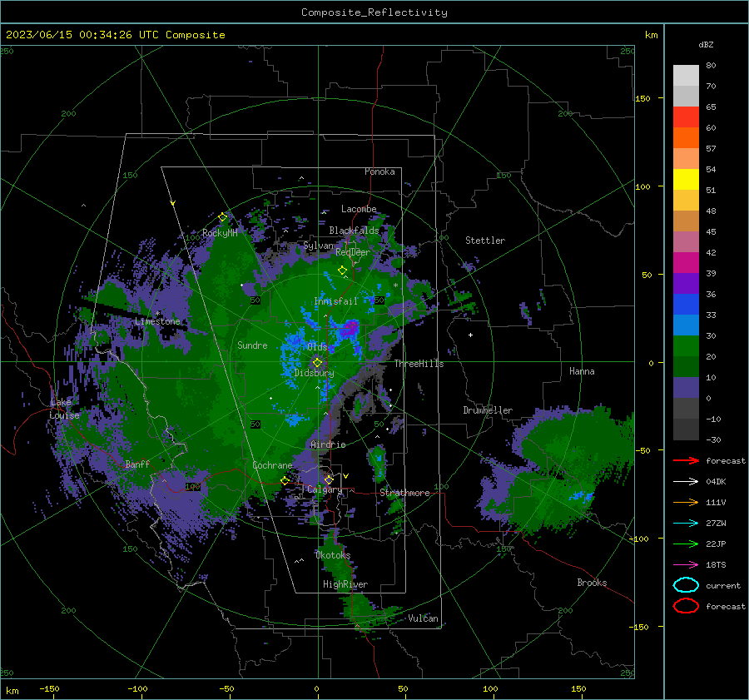Click the Lake Louise label

(x=64, y=409)
